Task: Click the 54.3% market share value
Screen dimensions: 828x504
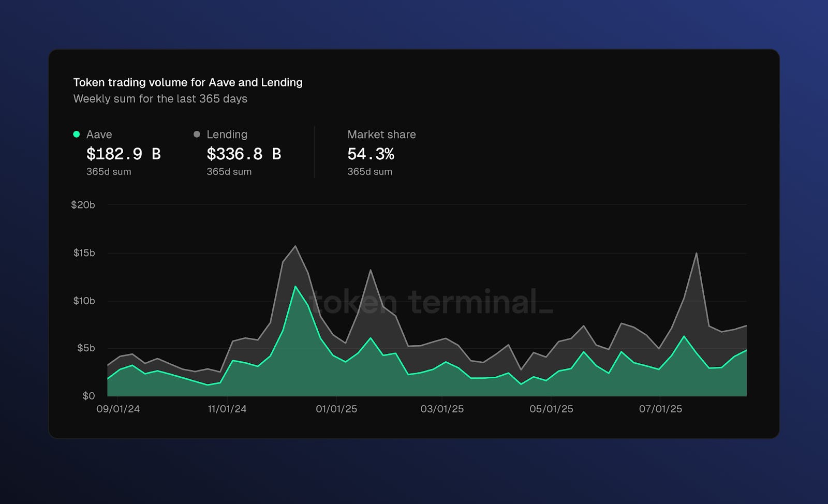Action: [x=371, y=154]
